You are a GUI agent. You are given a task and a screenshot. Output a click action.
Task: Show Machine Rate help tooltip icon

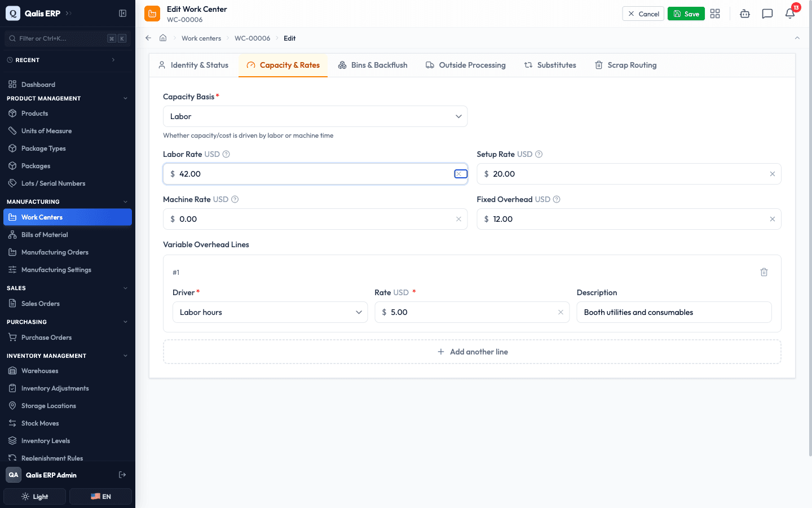[x=235, y=199]
